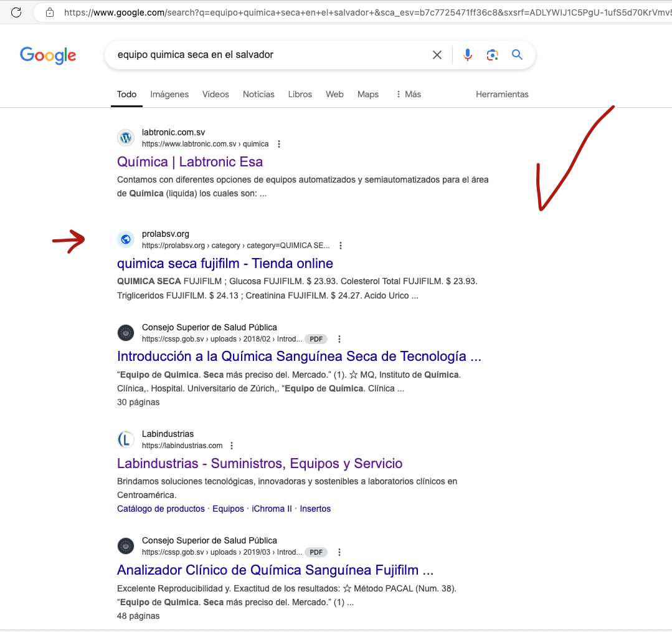Viewport: 672px width, 632px height.
Task: Click favicon of Introducción a la Química result
Action: tap(126, 333)
